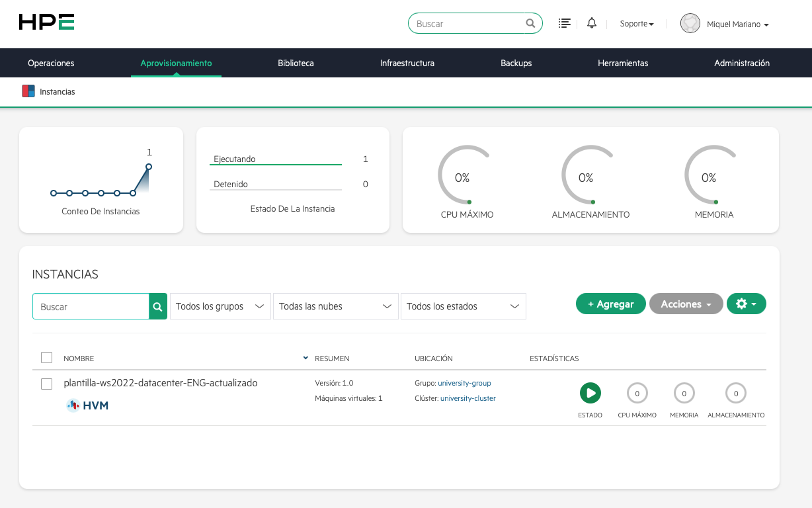Click the Instancias section icon
812x508 pixels.
(x=28, y=91)
